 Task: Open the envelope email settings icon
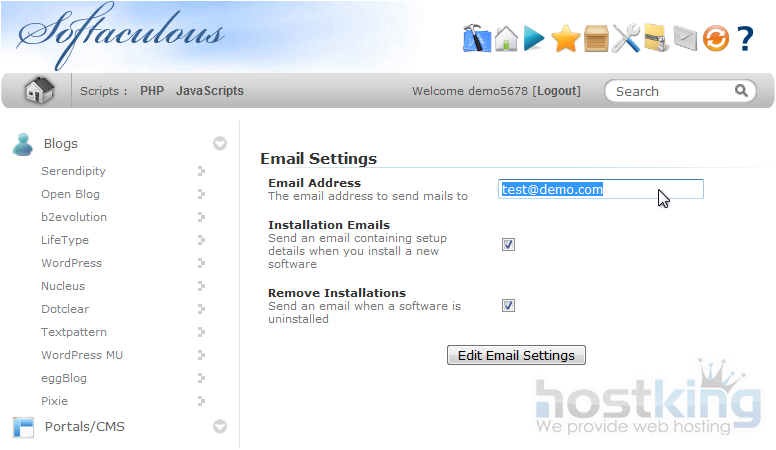685,39
